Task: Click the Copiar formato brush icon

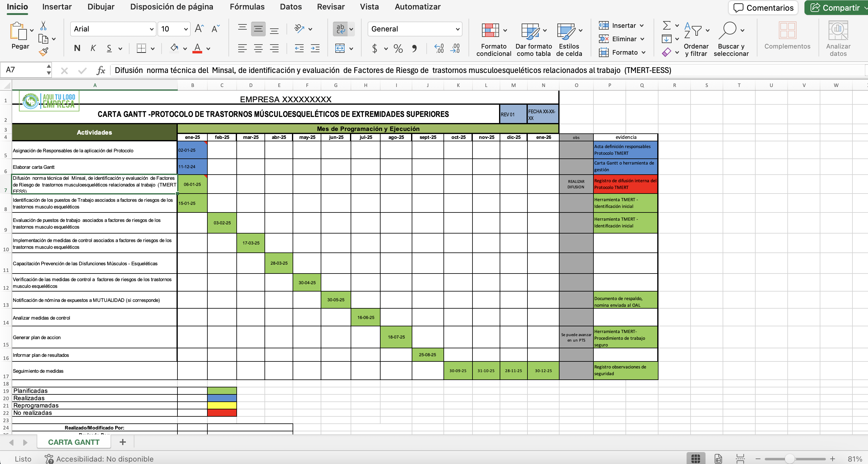Action: click(44, 51)
